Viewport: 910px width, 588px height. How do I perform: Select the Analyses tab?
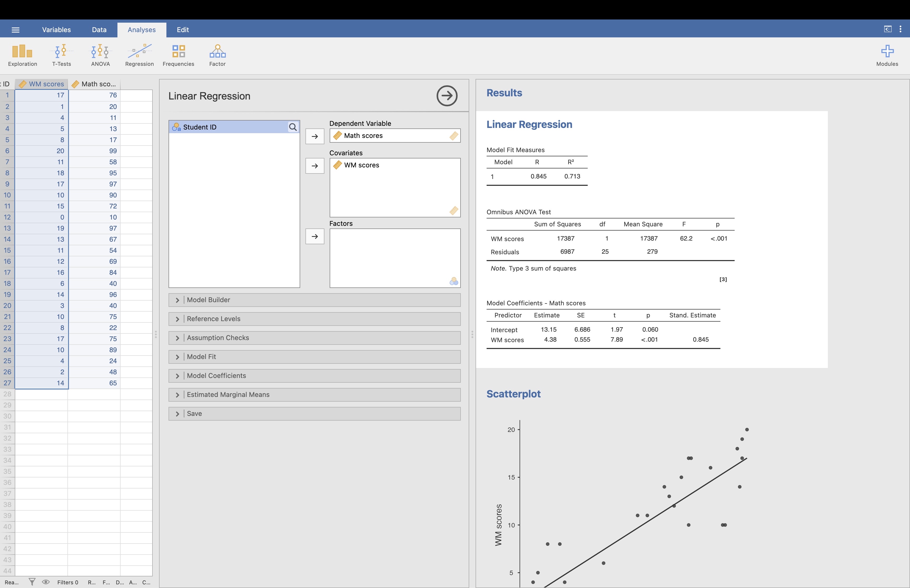[x=142, y=30]
